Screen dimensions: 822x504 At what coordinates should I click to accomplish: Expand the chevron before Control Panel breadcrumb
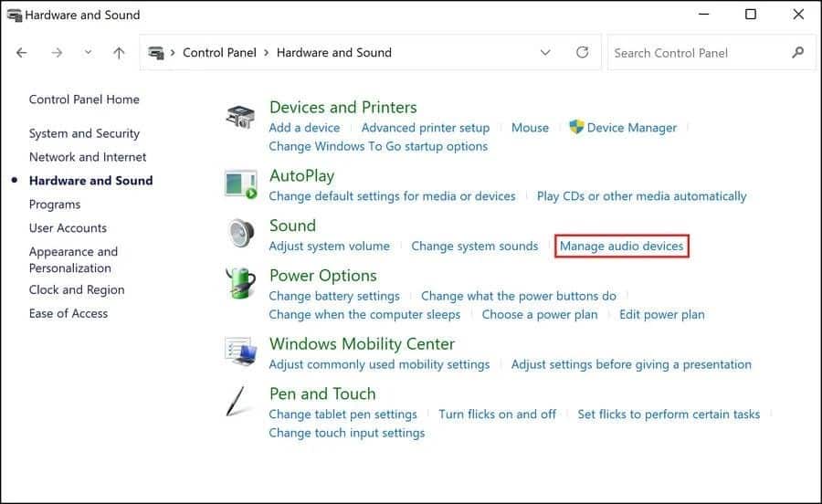click(x=173, y=52)
